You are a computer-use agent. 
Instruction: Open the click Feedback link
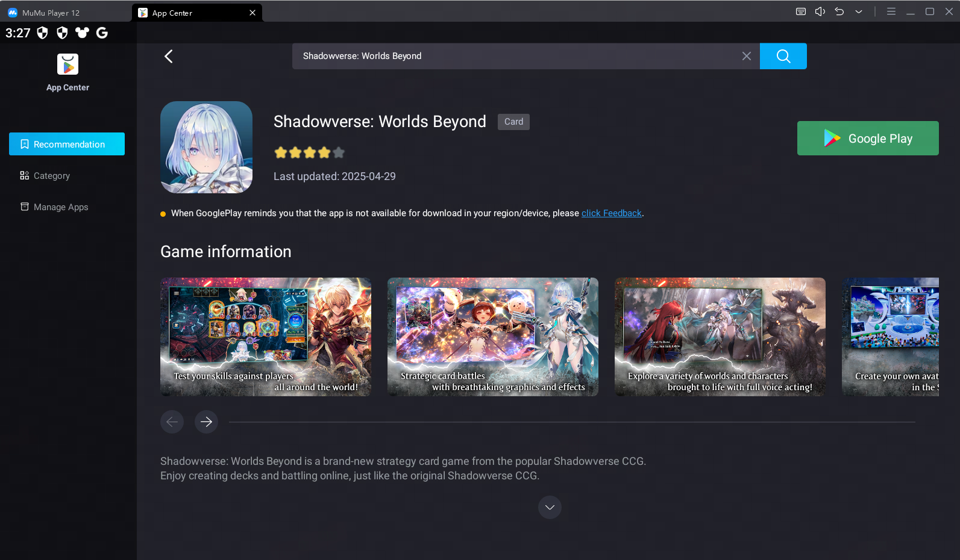pos(611,213)
